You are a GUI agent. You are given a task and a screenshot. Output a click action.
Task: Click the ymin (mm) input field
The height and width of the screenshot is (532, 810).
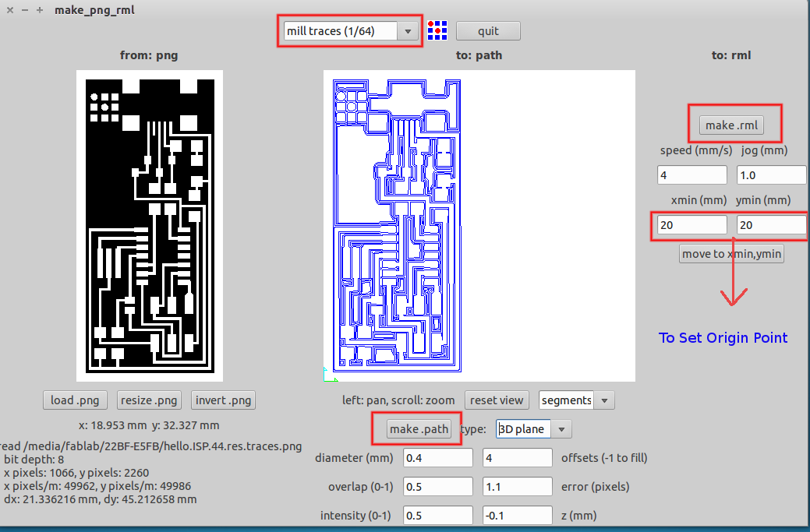[x=771, y=225]
